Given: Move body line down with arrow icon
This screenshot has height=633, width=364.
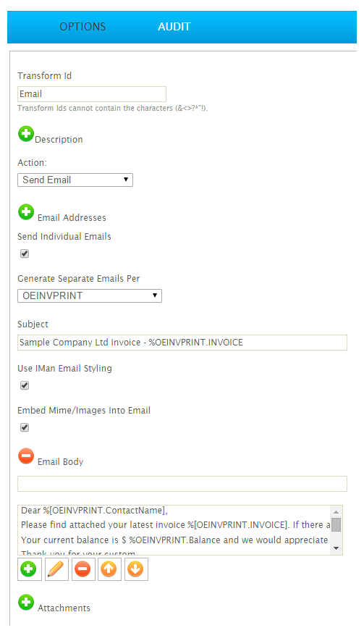Looking at the screenshot, I should pyautogui.click(x=136, y=569).
